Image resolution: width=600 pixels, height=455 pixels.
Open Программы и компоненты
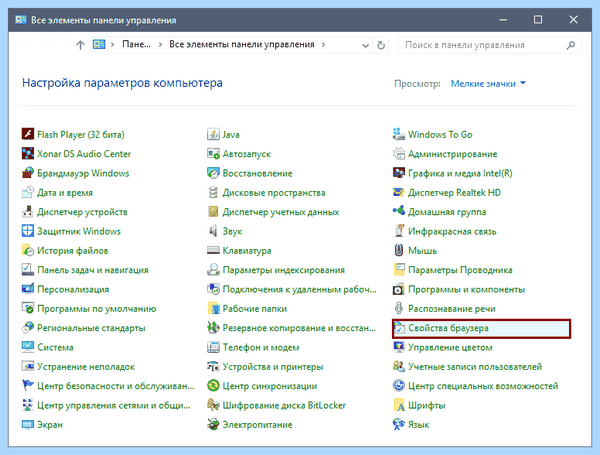pyautogui.click(x=466, y=289)
